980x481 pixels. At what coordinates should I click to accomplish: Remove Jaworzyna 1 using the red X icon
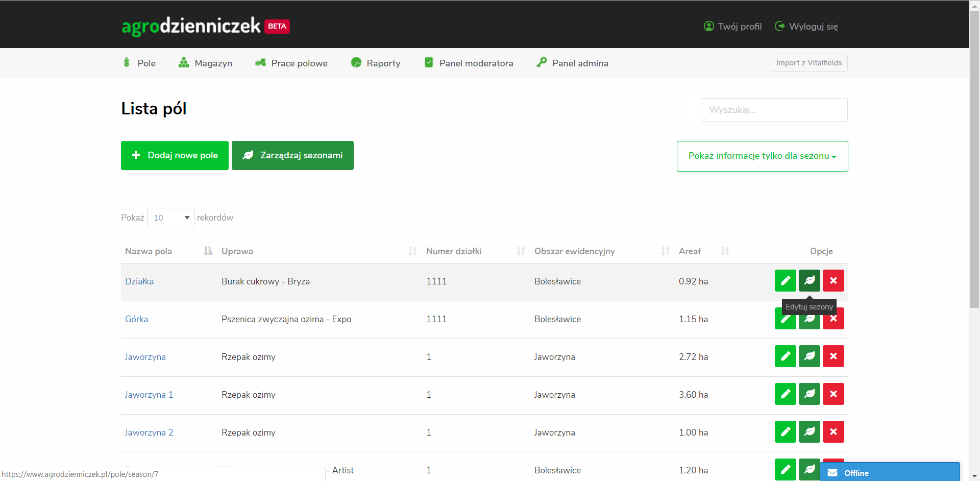coord(833,394)
